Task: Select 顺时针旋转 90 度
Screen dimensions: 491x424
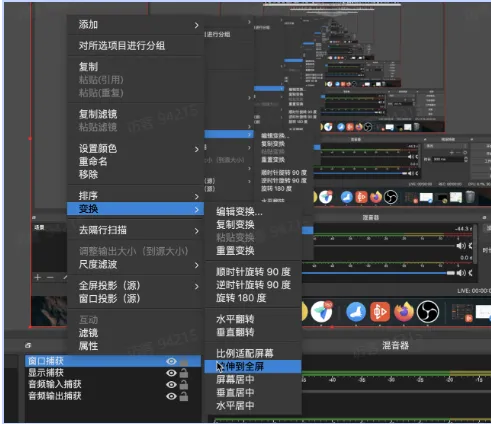Action: pyautogui.click(x=253, y=272)
